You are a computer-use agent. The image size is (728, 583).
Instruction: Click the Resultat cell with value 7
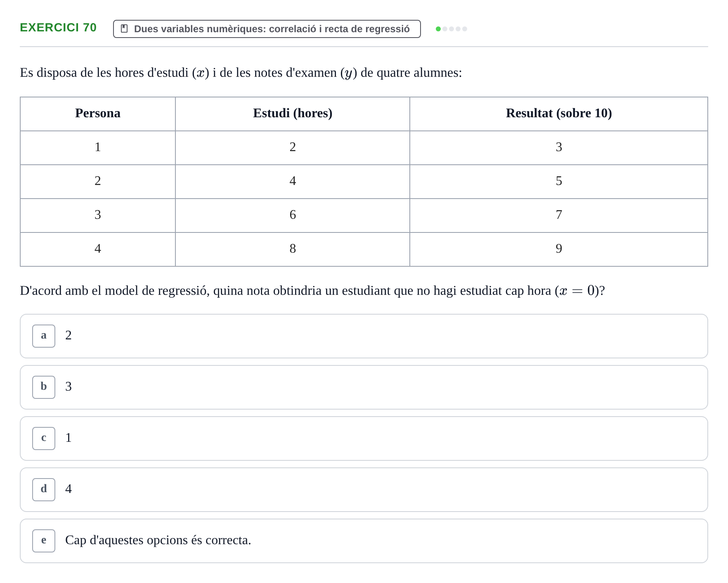(x=559, y=216)
